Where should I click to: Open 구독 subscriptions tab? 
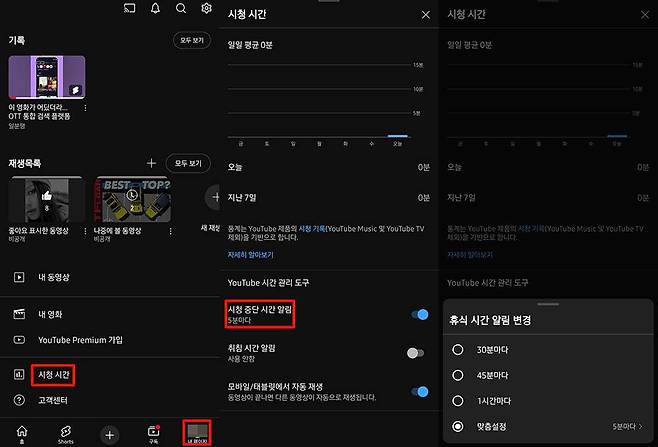[154, 434]
